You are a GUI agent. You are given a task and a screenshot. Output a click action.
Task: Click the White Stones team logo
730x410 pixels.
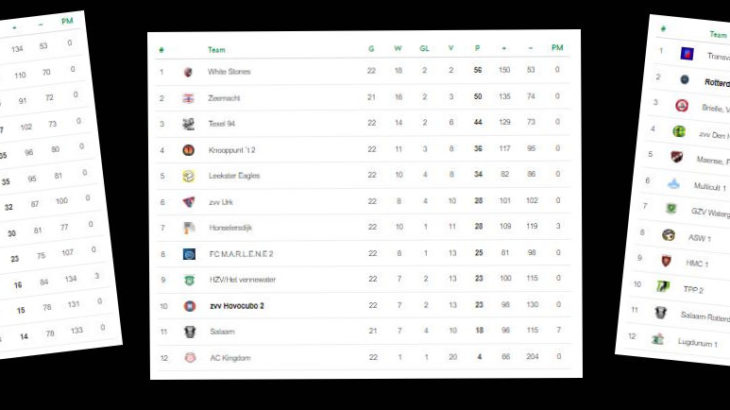pyautogui.click(x=188, y=72)
